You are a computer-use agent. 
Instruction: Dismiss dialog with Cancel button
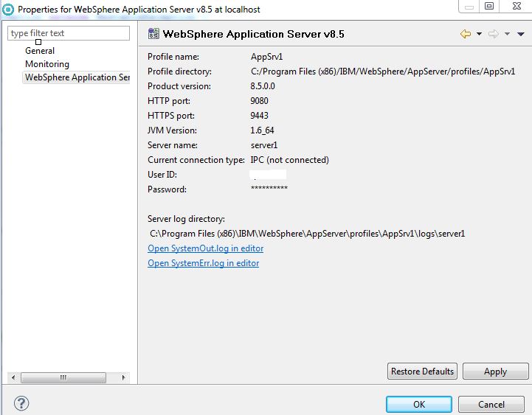[491, 404]
